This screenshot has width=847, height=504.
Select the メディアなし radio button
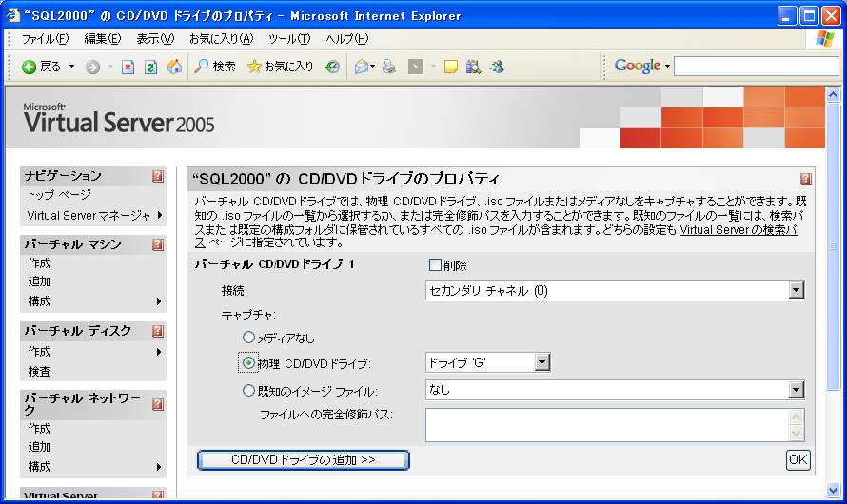pos(248,338)
